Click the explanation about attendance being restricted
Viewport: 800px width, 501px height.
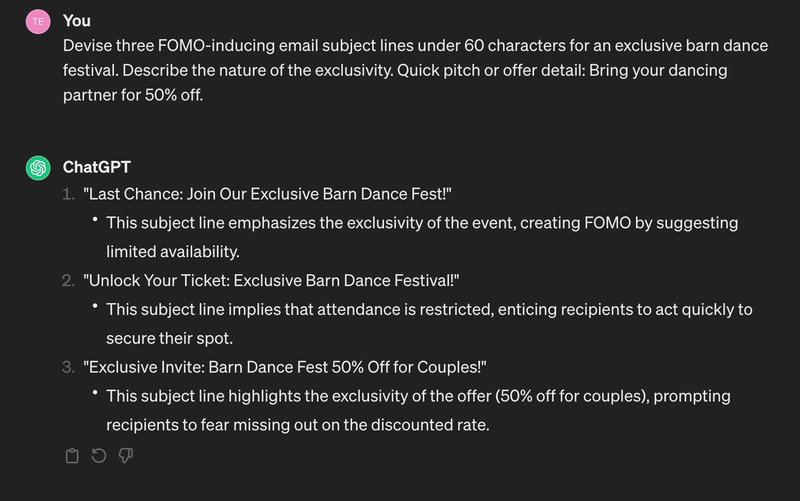coord(429,324)
